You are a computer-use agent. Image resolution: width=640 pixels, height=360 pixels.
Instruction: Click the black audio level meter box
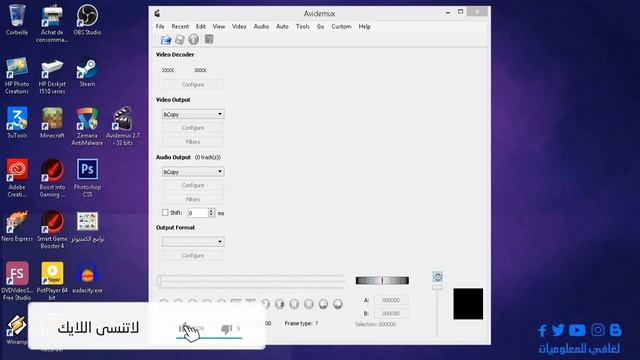(x=468, y=304)
